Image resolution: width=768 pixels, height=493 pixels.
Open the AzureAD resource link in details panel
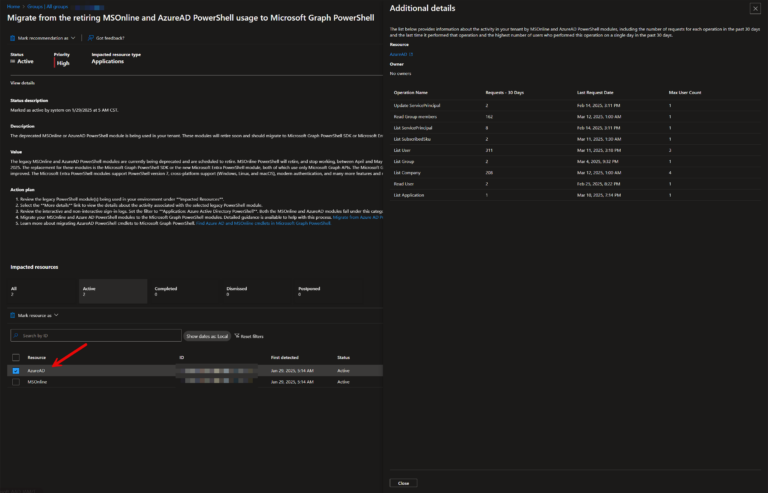coord(399,54)
